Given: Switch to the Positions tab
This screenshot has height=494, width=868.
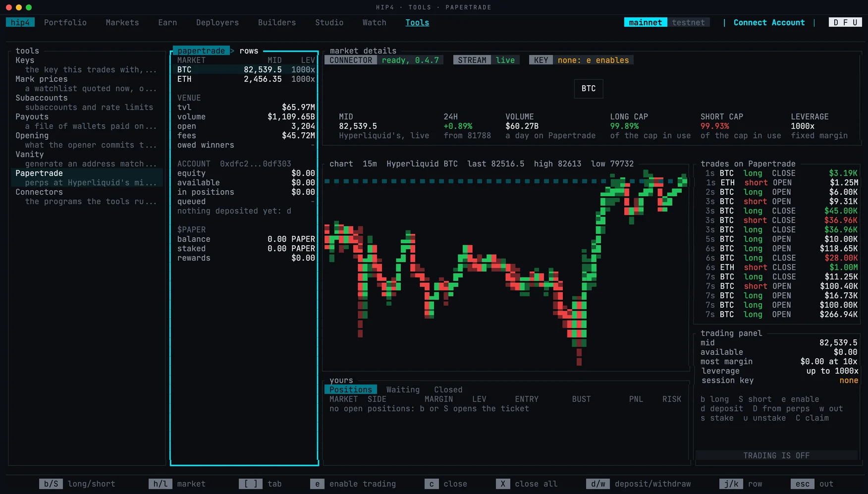Looking at the screenshot, I should pos(351,389).
